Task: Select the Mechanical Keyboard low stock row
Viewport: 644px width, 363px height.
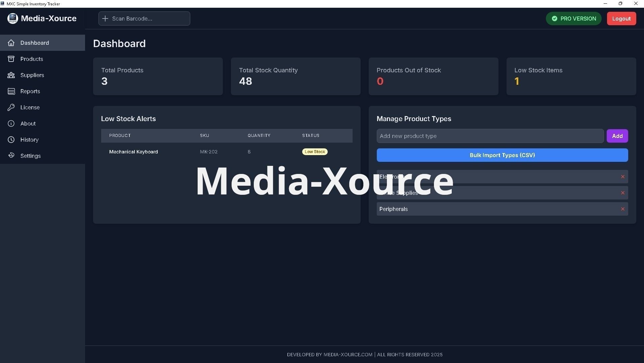Action: 226,152
